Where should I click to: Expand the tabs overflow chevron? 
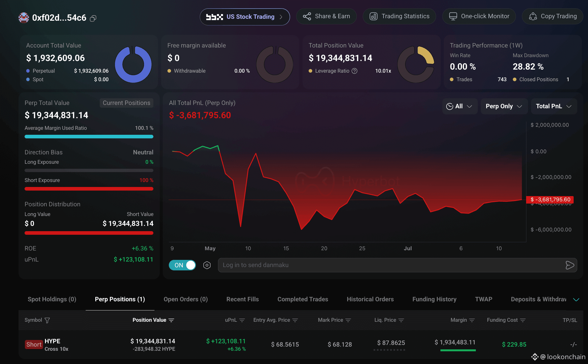[576, 300]
